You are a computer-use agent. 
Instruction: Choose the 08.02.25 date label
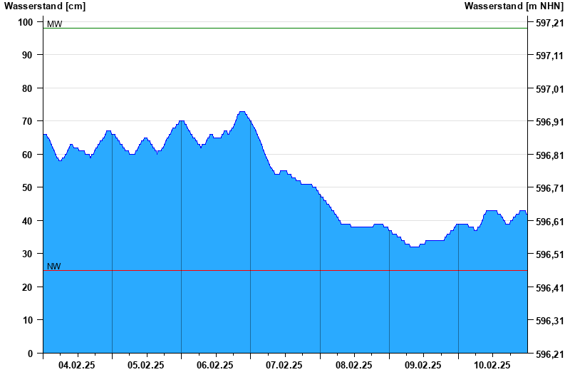pos(353,365)
